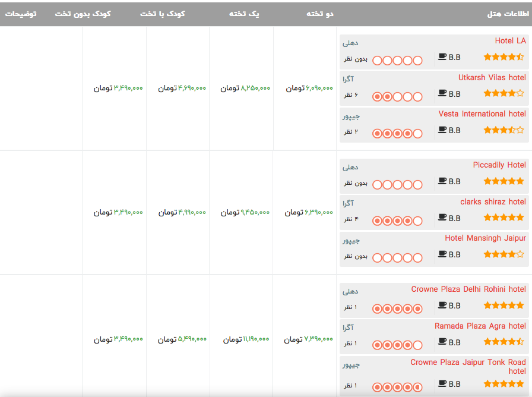Open the Hotel LA link
The width and height of the screenshot is (532, 397).
510,41
